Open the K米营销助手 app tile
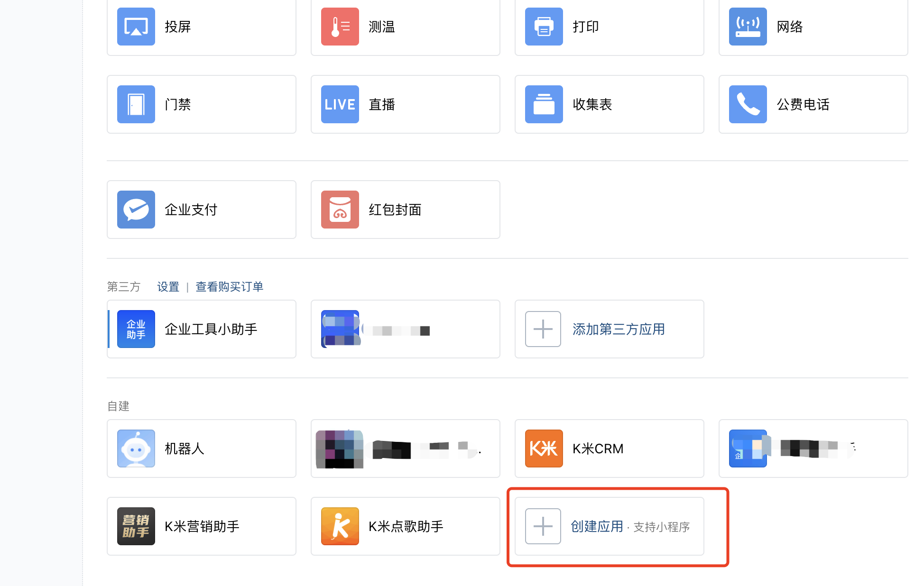924x586 pixels. 201,526
